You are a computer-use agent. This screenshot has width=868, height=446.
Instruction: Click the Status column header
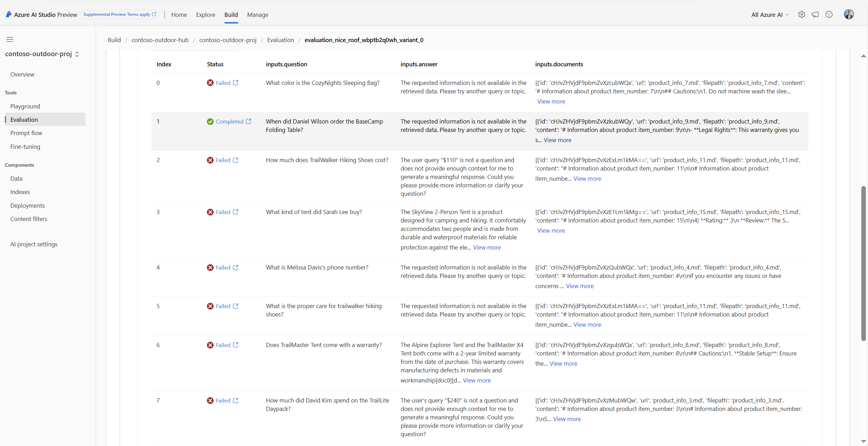click(215, 64)
